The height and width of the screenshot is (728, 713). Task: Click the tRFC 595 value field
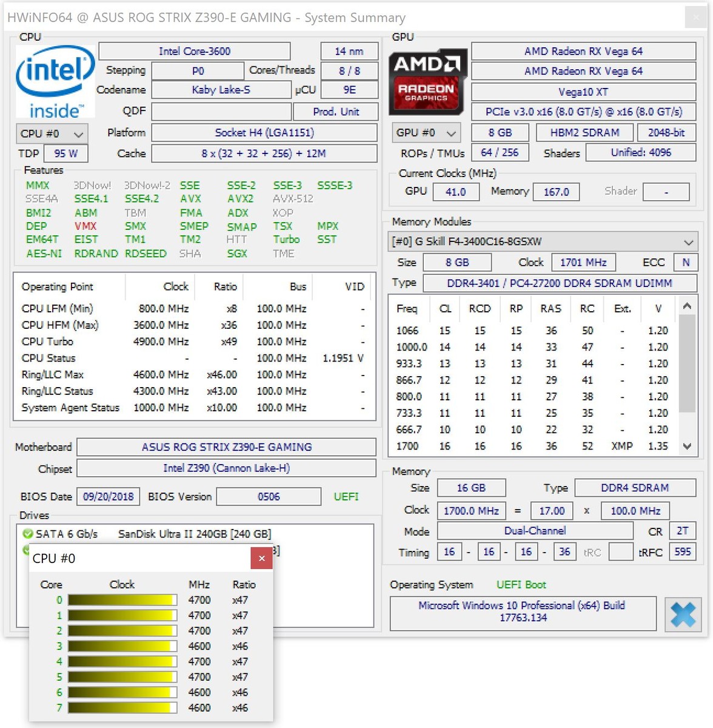coord(683,551)
